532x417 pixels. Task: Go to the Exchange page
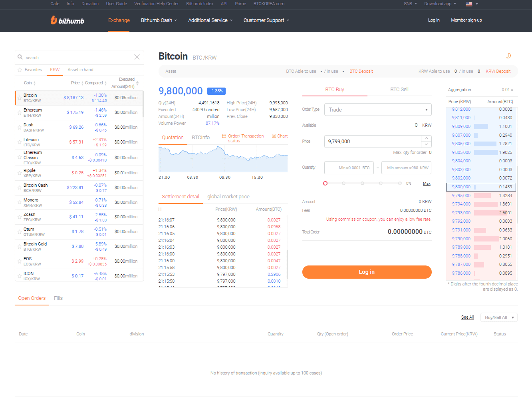tap(119, 20)
